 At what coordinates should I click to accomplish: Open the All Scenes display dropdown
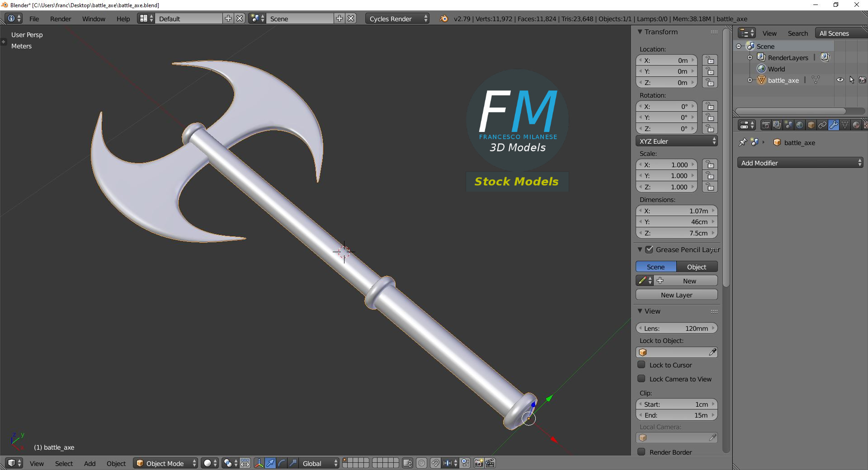tap(841, 33)
